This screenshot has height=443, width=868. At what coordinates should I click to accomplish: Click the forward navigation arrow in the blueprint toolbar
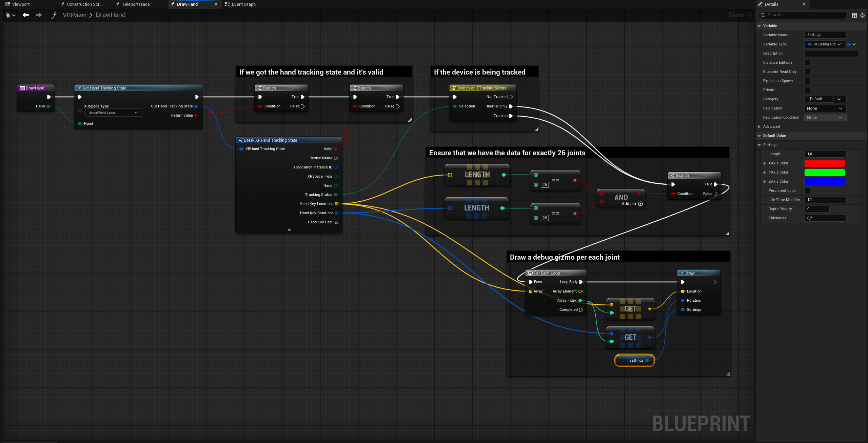tap(39, 15)
